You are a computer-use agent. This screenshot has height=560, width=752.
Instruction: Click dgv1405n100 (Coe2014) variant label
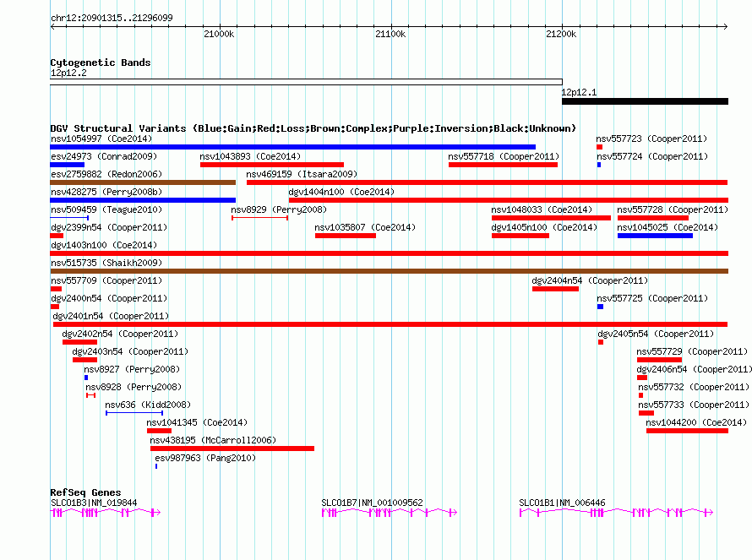pyautogui.click(x=544, y=227)
